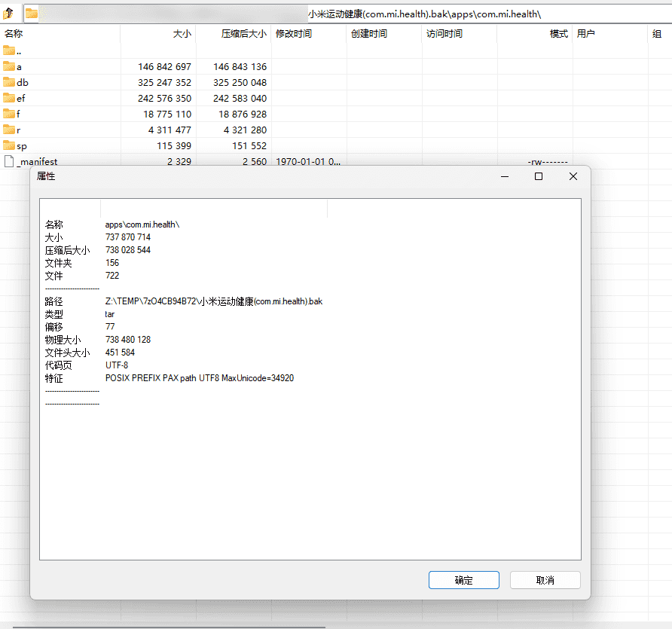This screenshot has height=629, width=672.
Task: Select the 'f' folder icon
Action: point(9,114)
